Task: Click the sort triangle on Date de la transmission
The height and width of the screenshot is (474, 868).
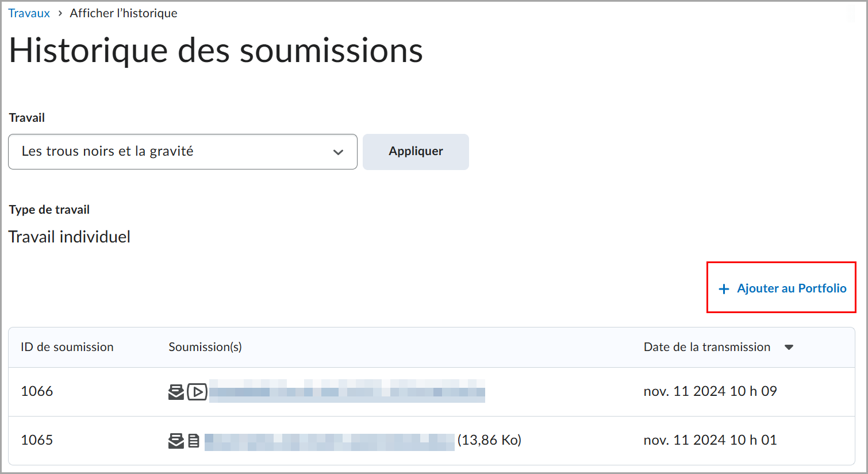Action: (790, 347)
